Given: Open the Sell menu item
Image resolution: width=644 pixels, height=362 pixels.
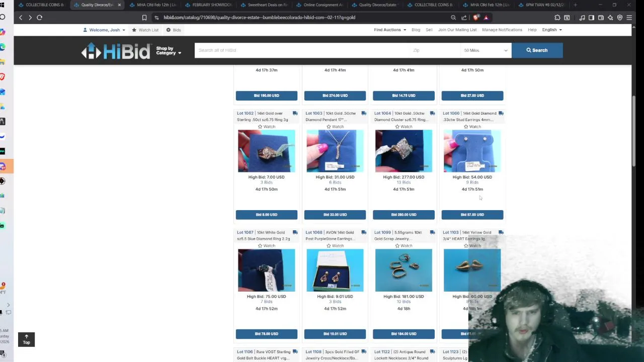Looking at the screenshot, I should (x=429, y=30).
